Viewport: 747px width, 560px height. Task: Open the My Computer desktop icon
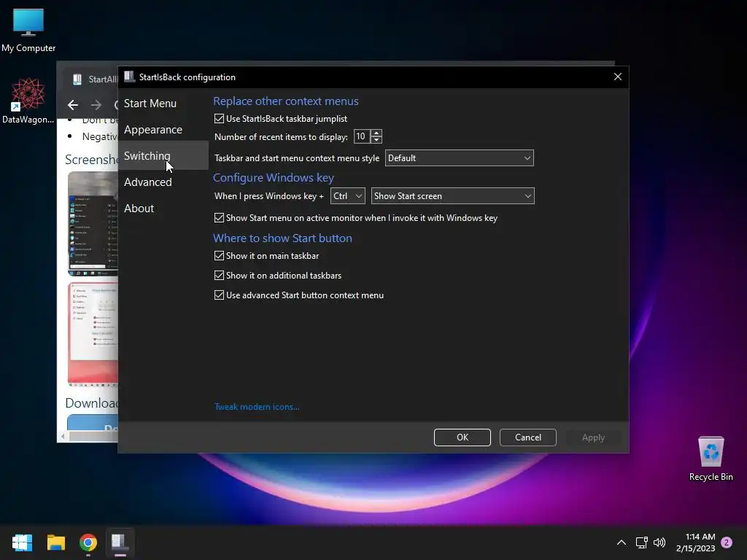28,29
